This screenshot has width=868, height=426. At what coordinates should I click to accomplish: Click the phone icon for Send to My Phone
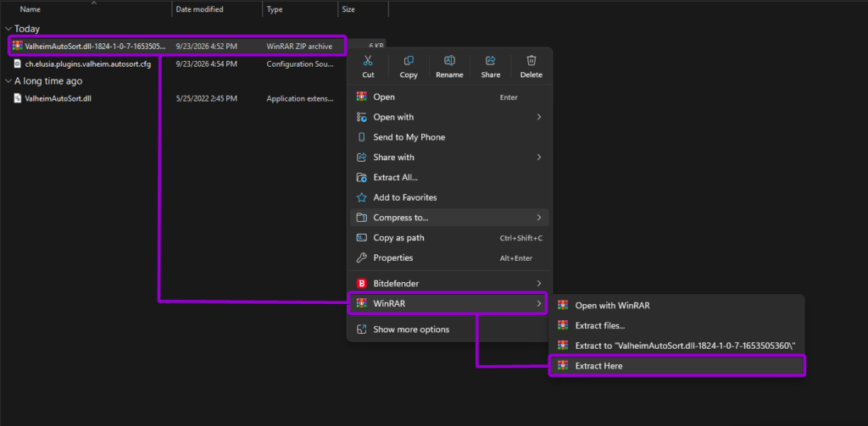(361, 137)
